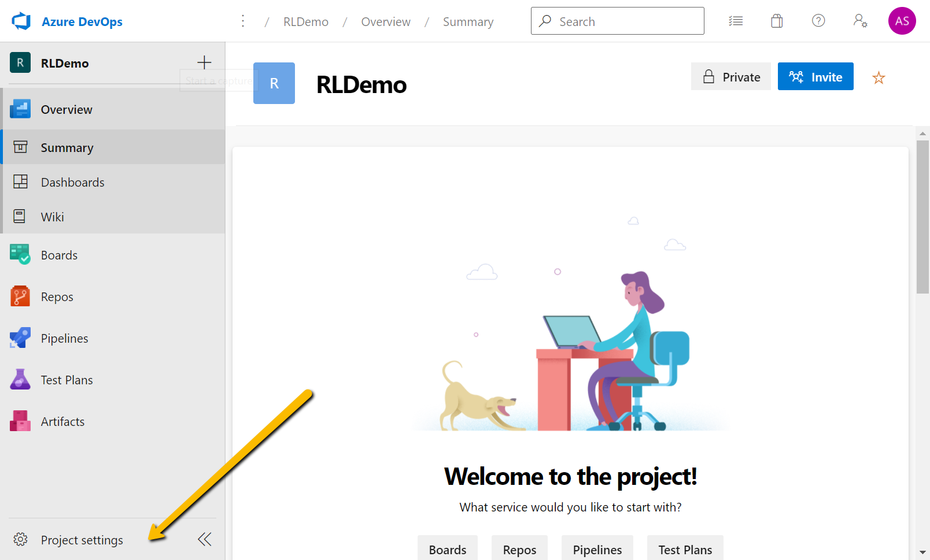930x560 pixels.
Task: Click the Test Plans flask icon
Action: (x=20, y=379)
